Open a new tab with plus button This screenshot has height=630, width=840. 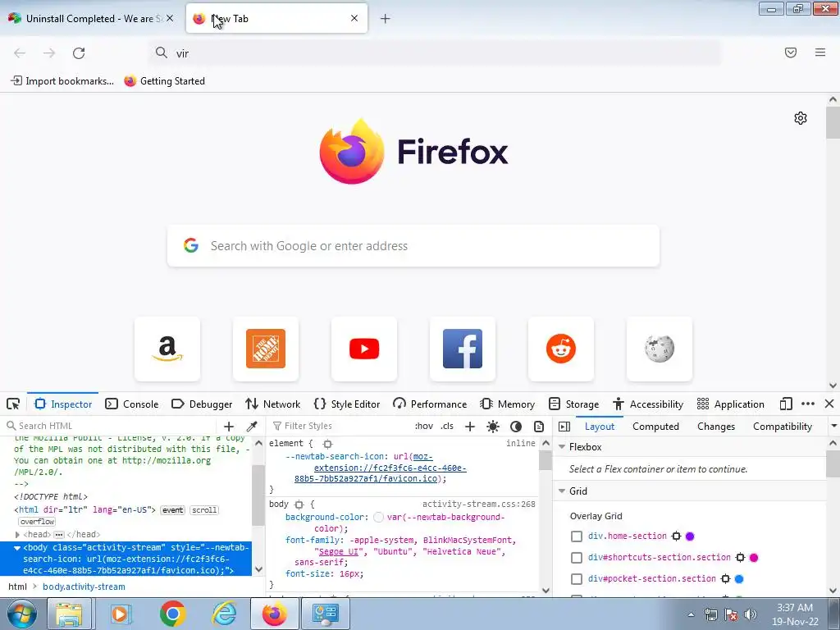pyautogui.click(x=386, y=19)
